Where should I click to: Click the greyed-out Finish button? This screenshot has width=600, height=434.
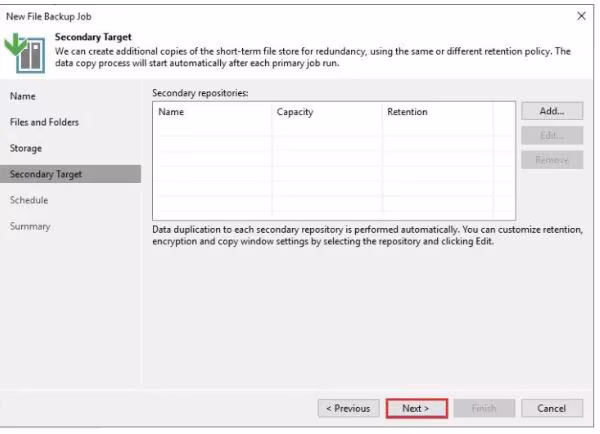(x=484, y=408)
